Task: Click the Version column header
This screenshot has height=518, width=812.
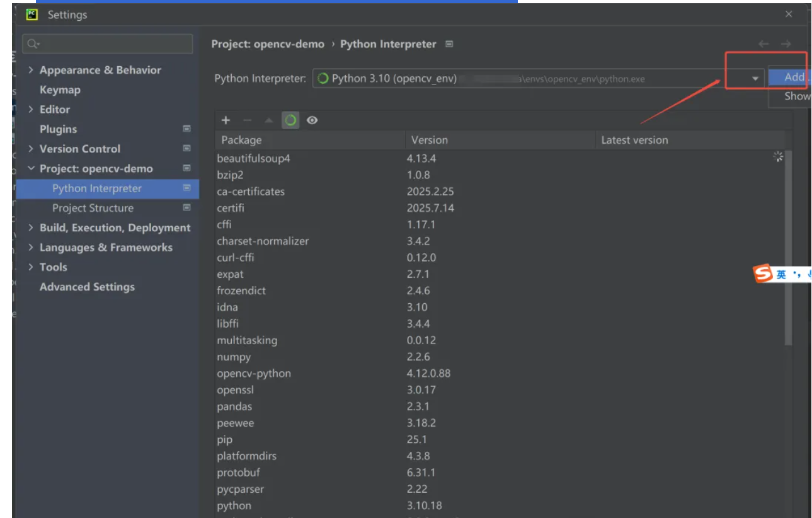Action: pos(500,140)
